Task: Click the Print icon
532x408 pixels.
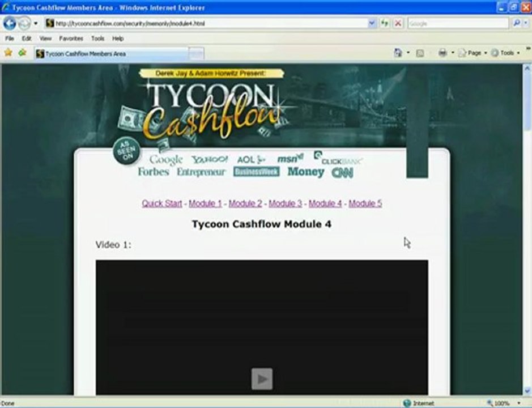Action: point(442,53)
